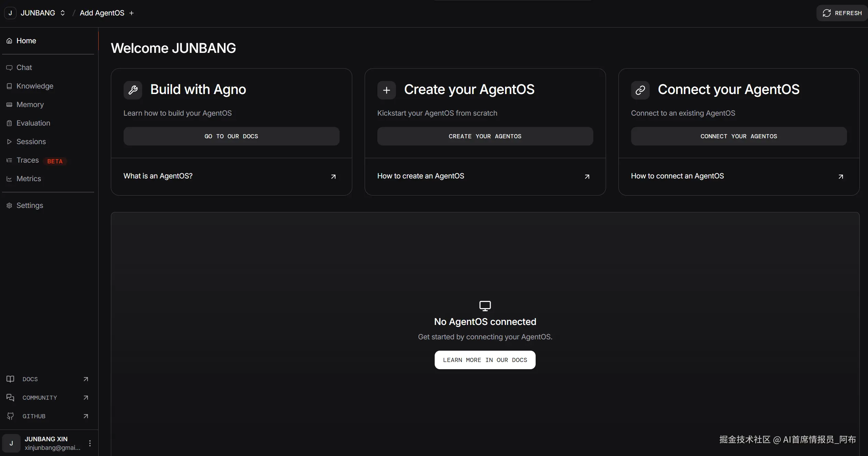Open the Docs book icon link
The image size is (868, 456).
pos(10,379)
